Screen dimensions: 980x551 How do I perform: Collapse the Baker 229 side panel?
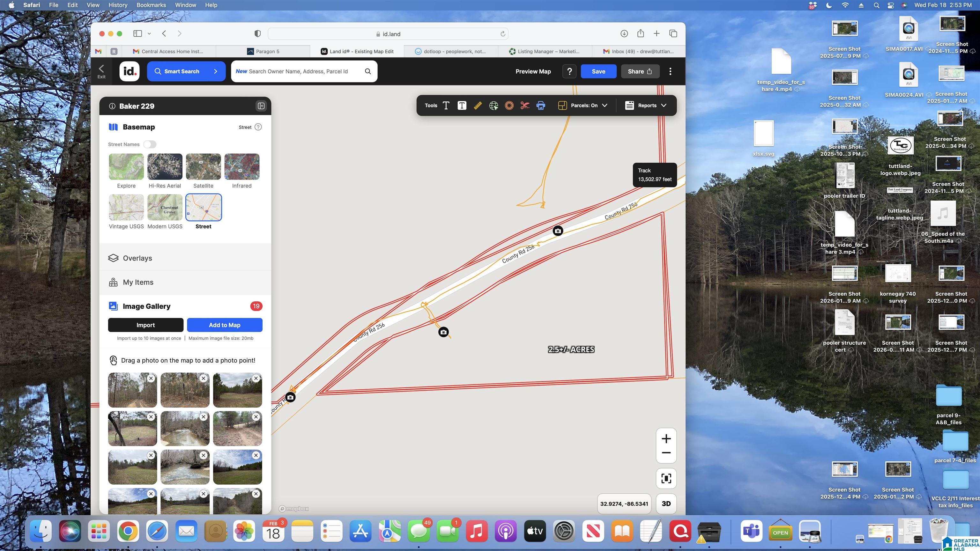[x=261, y=106]
